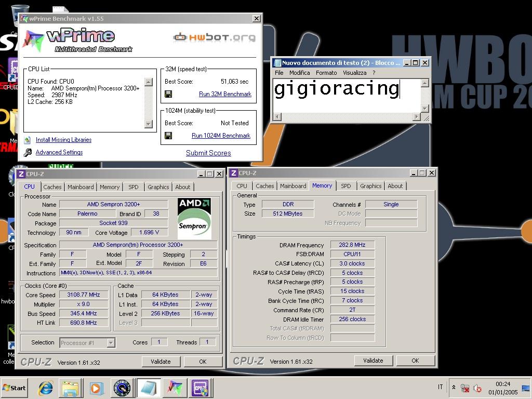Click Notepad vertical scrollbar up arrow

425,83
